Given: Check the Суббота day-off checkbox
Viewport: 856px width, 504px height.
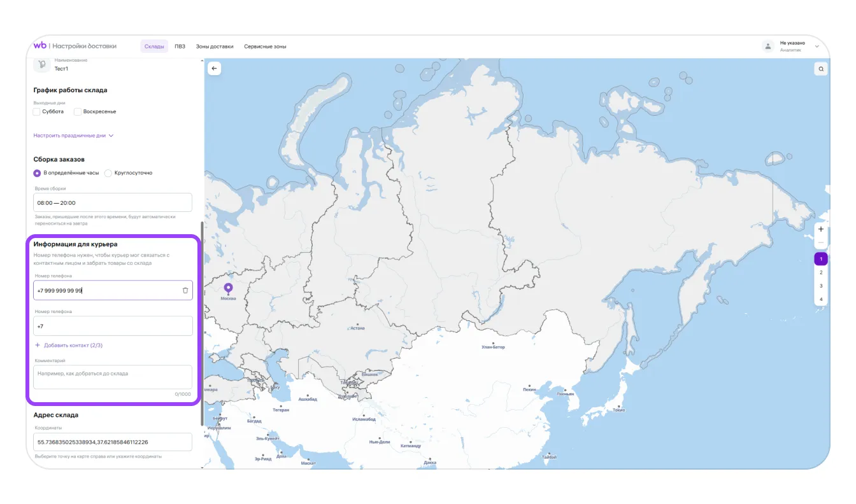Looking at the screenshot, I should coord(37,112).
